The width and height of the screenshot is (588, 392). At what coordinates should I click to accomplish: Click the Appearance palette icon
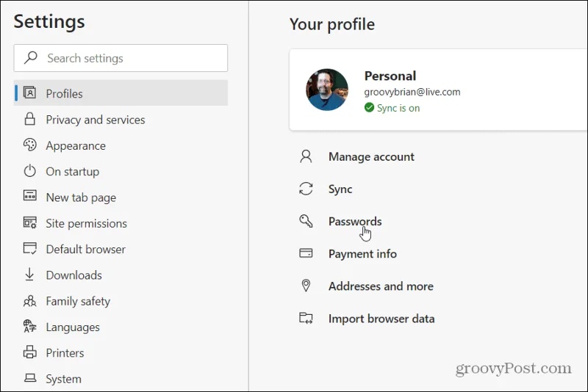[x=30, y=145]
